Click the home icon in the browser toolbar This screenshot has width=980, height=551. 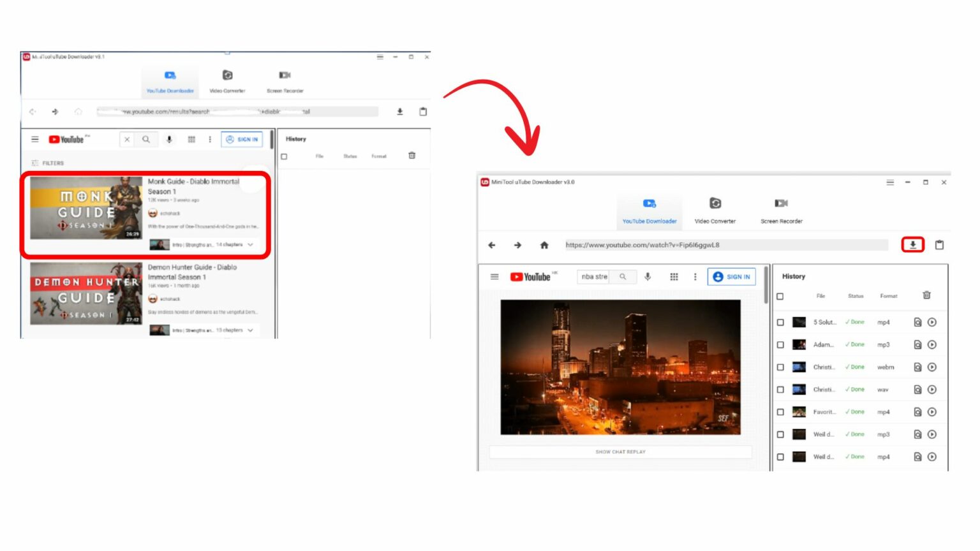click(544, 244)
